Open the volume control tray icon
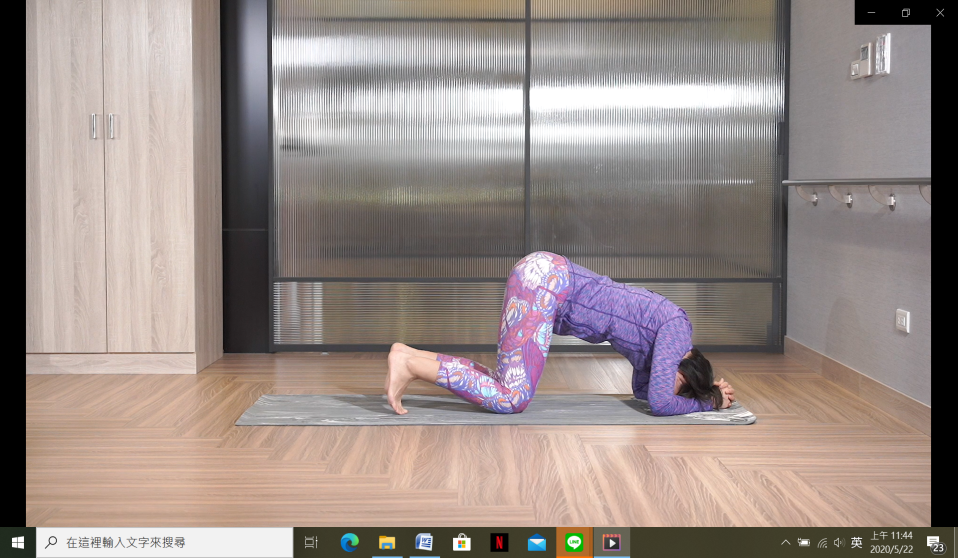Image resolution: width=958 pixels, height=558 pixels. point(839,543)
